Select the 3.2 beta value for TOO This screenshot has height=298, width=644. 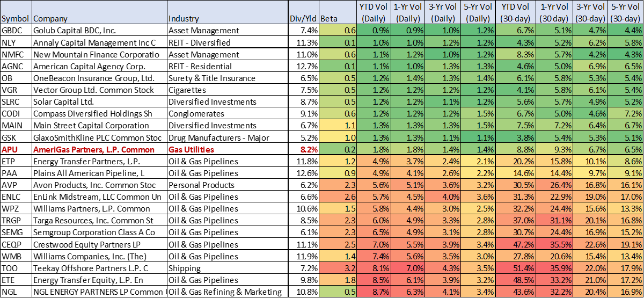(x=338, y=268)
